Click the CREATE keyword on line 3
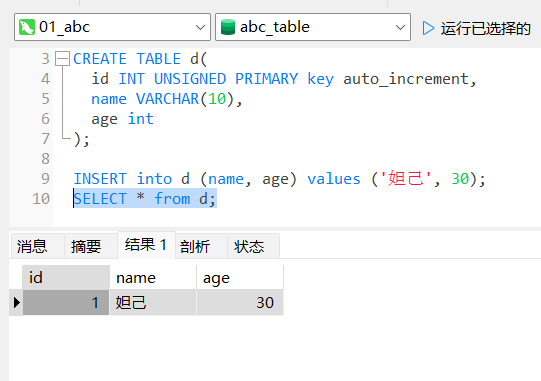 (x=100, y=59)
